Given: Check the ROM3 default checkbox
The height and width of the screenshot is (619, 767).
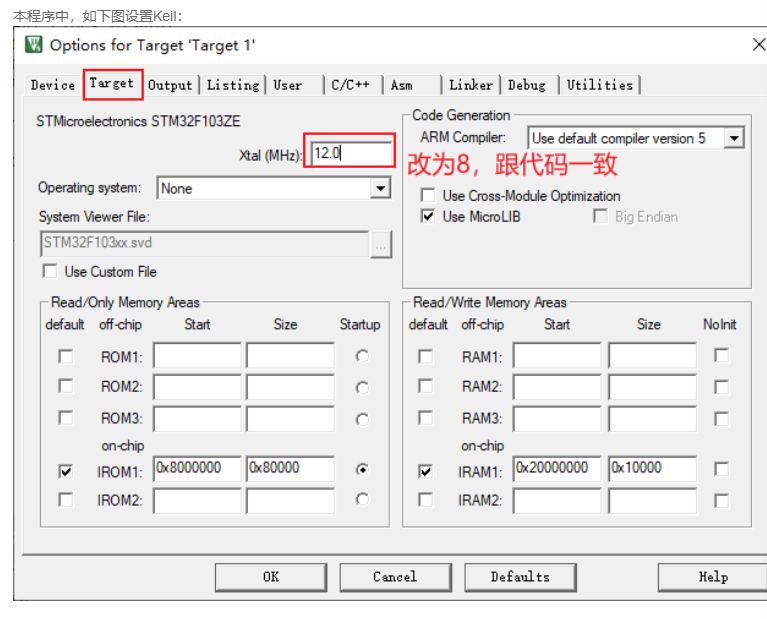Looking at the screenshot, I should [x=66, y=418].
